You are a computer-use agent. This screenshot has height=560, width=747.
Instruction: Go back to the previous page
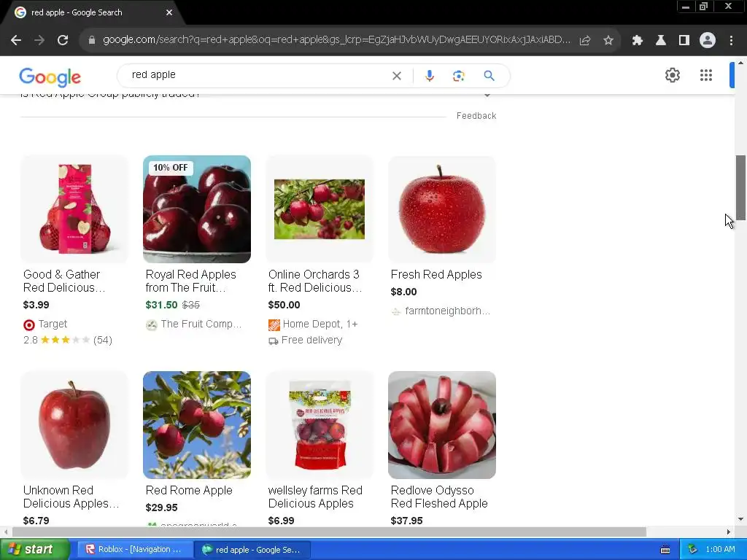[16, 40]
